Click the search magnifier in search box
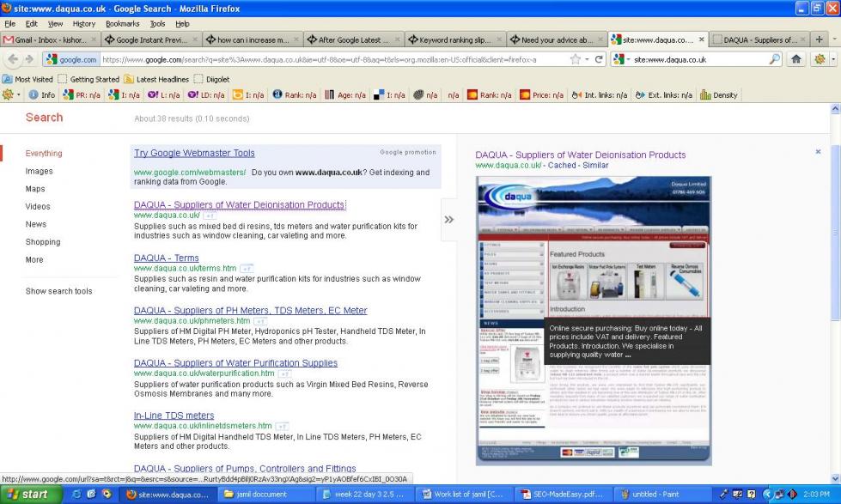 point(774,59)
